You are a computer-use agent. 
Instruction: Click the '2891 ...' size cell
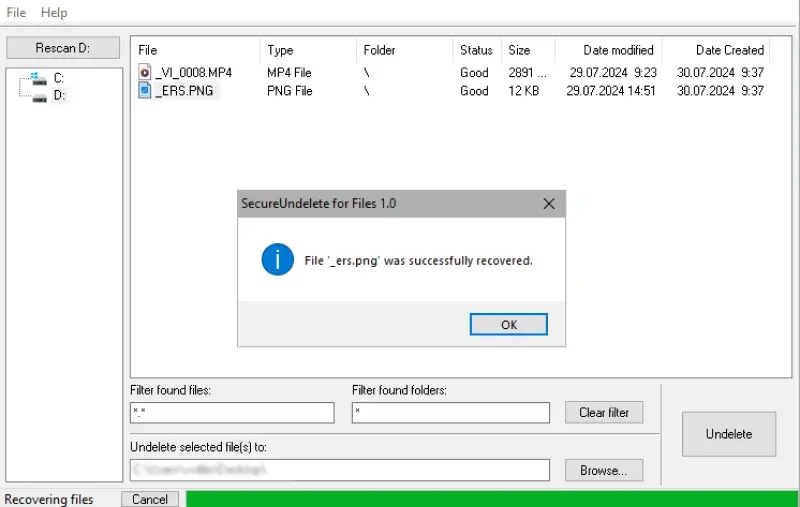tap(527, 72)
